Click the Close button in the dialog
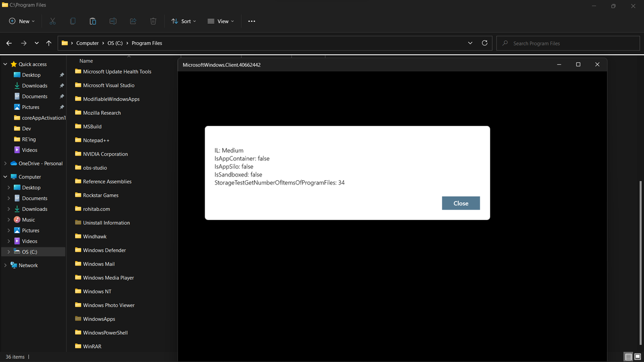The image size is (644, 362). (x=460, y=203)
